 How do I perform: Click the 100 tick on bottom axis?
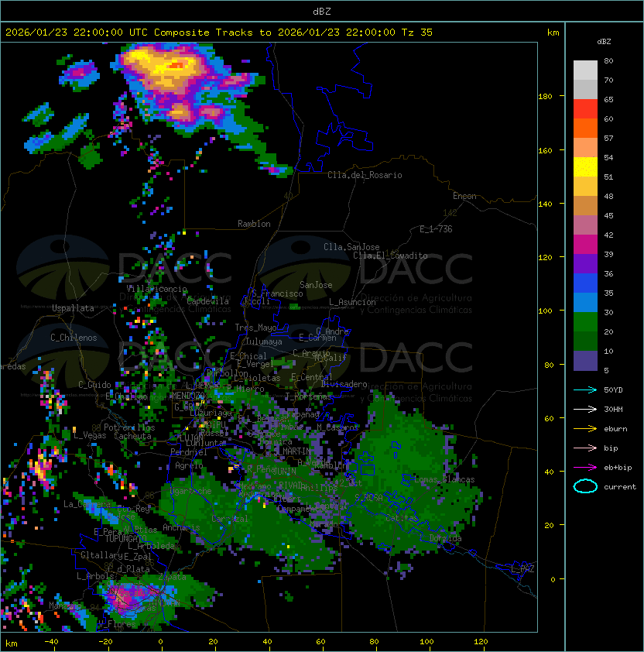pyautogui.click(x=426, y=642)
